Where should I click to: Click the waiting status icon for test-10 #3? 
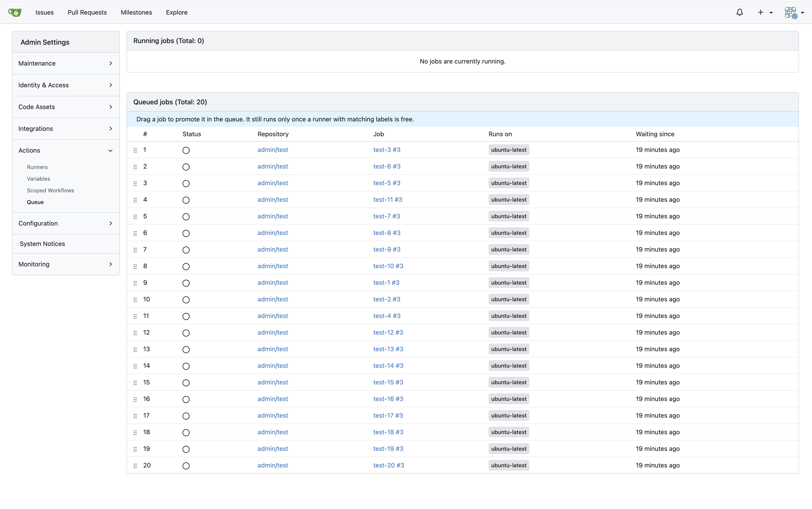point(186,266)
